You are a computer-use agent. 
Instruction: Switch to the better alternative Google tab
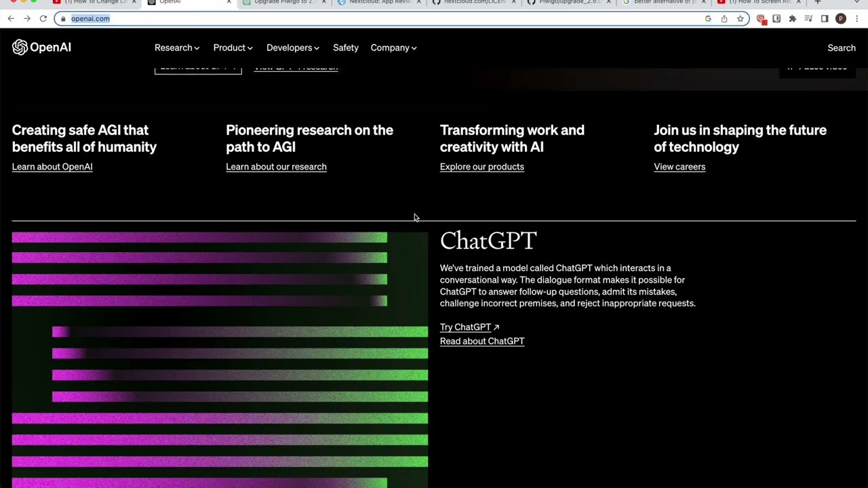point(662,2)
